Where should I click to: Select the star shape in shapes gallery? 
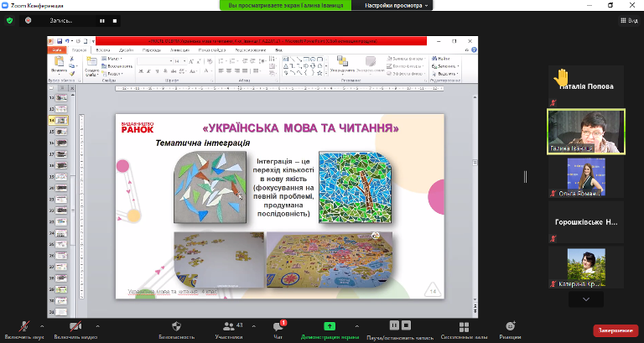point(319,73)
